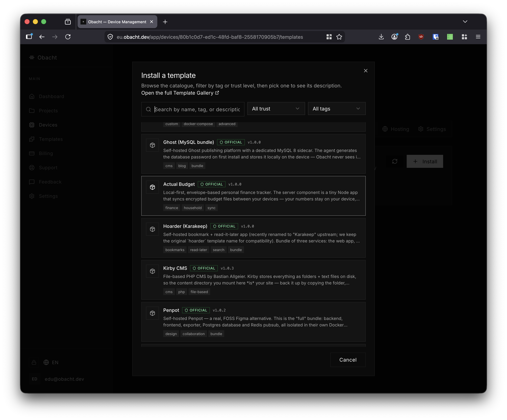Click the finance tag on Actual Budget
Image resolution: width=507 pixels, height=420 pixels.
point(172,208)
